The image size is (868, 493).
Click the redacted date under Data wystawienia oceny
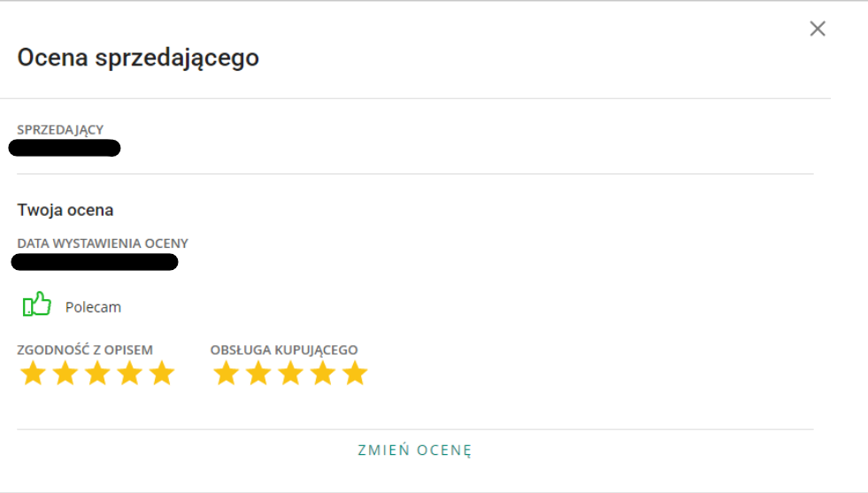tap(95, 262)
